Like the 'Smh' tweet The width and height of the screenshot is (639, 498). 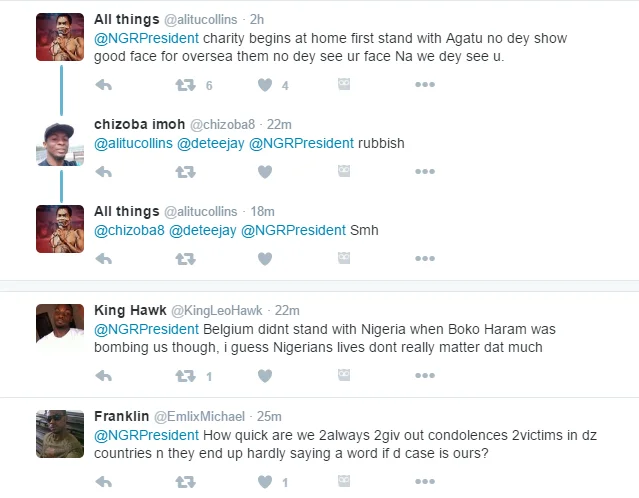265,258
